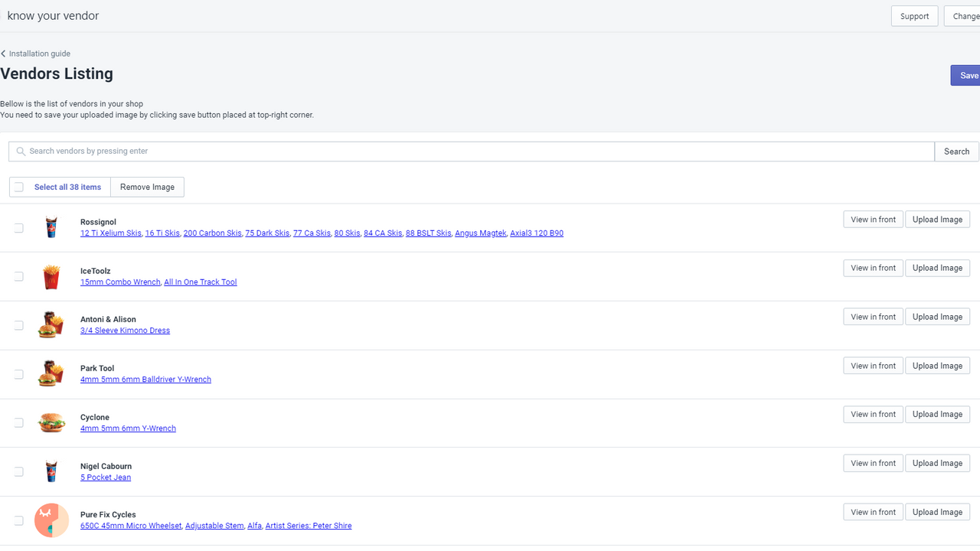Click the Cyclone burger vendor image

pyautogui.click(x=52, y=422)
